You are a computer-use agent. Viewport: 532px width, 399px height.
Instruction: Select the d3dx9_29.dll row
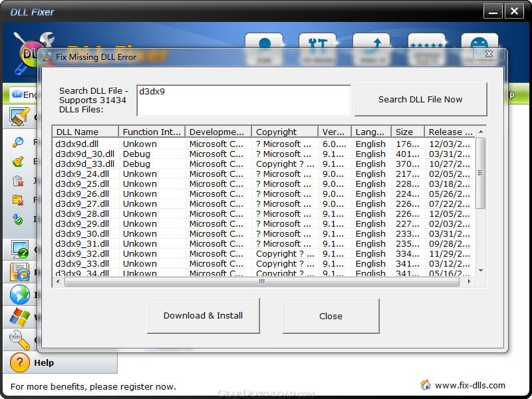tap(263, 224)
